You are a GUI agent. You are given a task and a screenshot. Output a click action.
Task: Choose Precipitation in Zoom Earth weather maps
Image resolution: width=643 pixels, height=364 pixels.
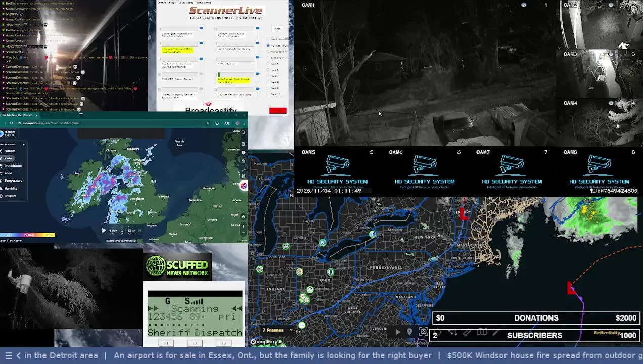click(x=13, y=166)
